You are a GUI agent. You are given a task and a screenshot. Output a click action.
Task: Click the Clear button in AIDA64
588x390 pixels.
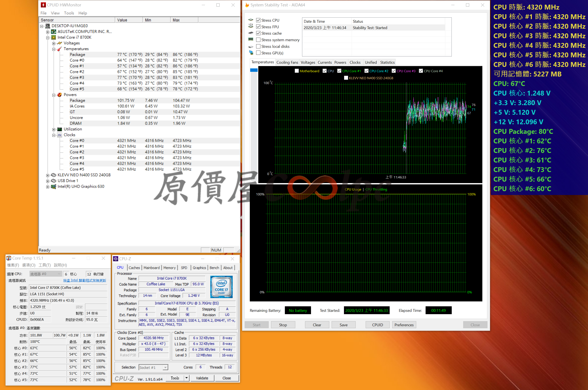317,325
